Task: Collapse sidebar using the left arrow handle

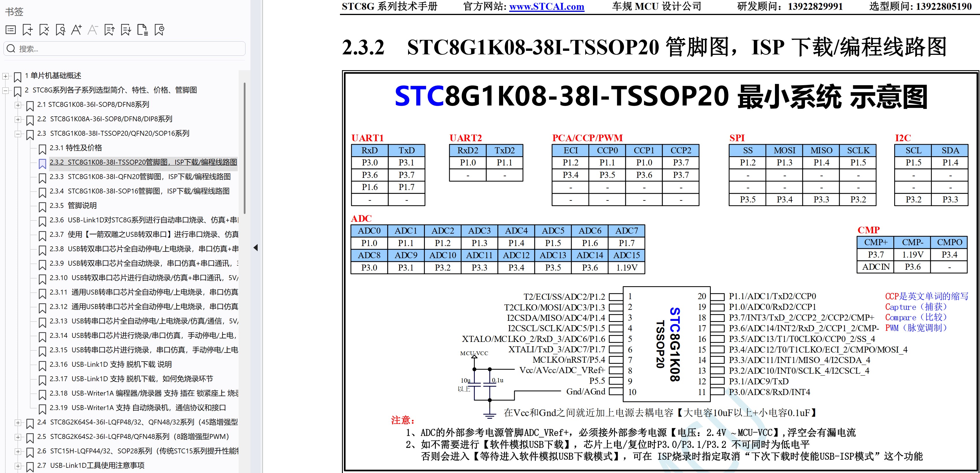Action: click(256, 247)
